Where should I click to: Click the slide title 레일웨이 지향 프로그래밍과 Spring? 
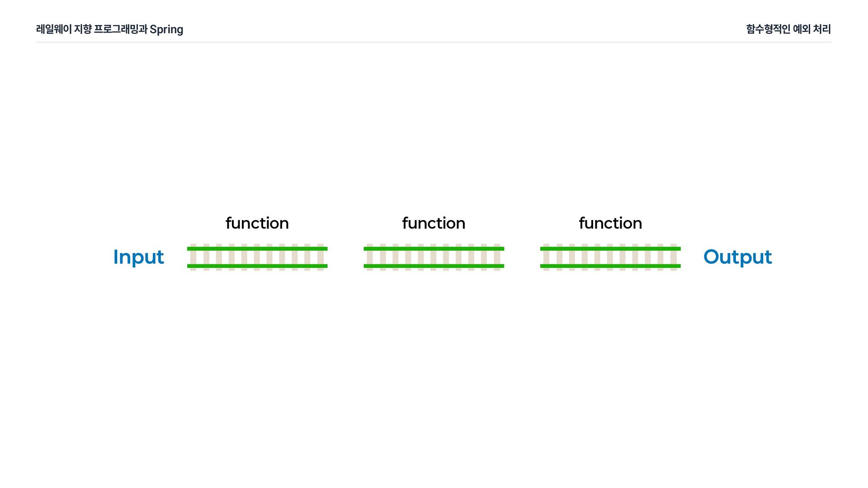(x=109, y=29)
